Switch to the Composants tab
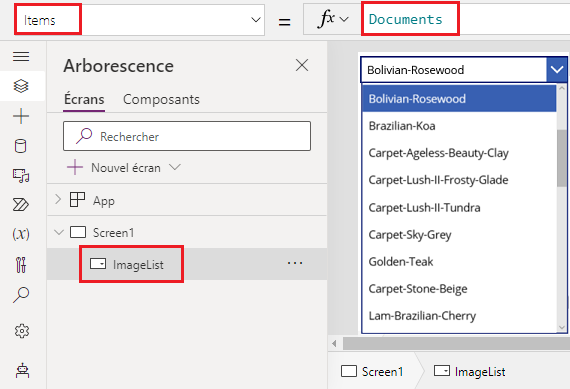The height and width of the screenshot is (389, 570). (161, 99)
